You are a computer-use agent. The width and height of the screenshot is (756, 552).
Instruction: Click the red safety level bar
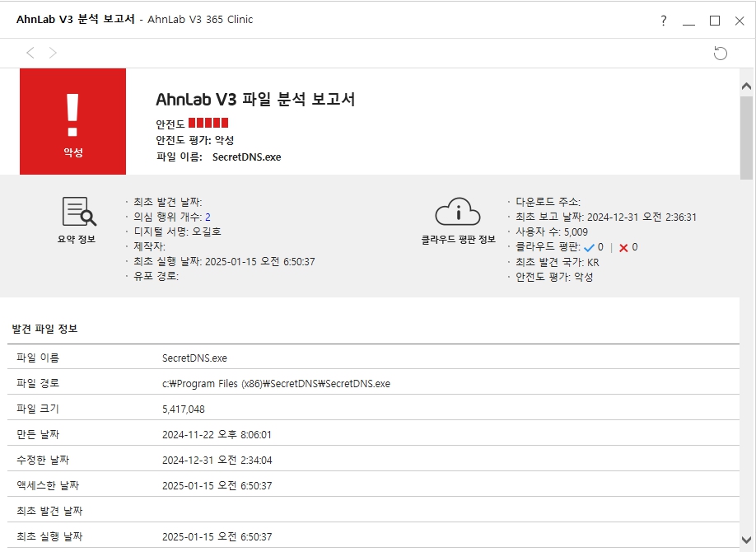pyautogui.click(x=208, y=124)
